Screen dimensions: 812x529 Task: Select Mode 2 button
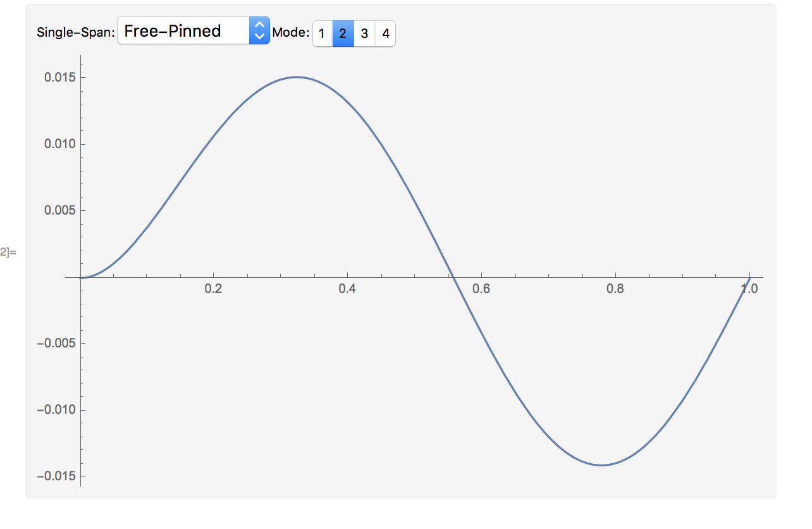(x=343, y=34)
